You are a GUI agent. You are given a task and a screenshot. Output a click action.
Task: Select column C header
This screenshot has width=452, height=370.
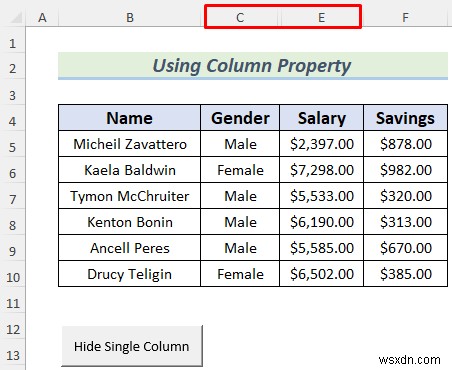pos(240,17)
